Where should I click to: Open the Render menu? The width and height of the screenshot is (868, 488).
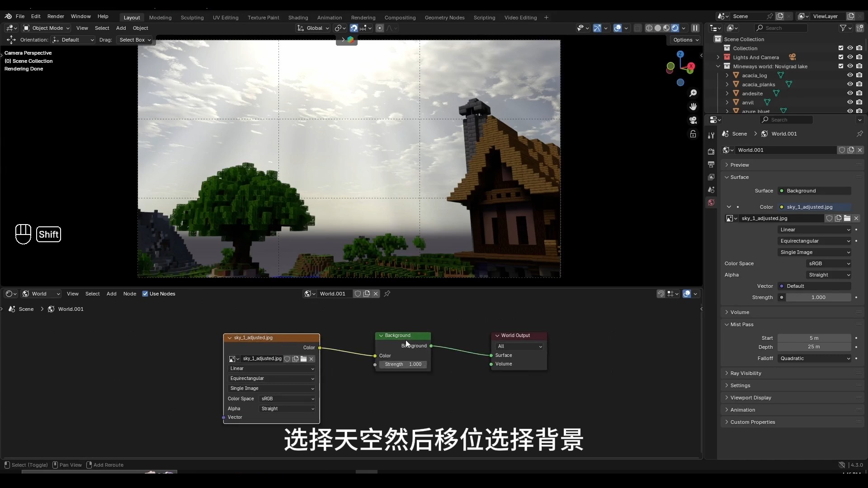click(56, 16)
